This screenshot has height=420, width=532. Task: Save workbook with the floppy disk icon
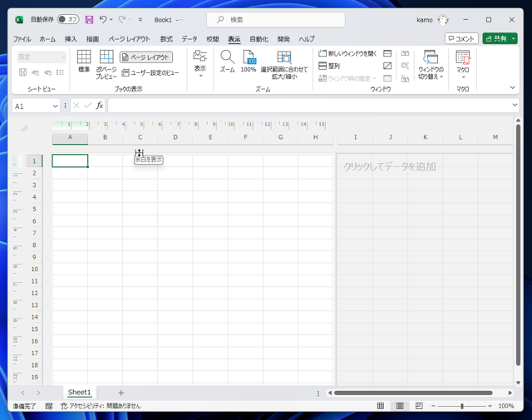[x=89, y=20]
